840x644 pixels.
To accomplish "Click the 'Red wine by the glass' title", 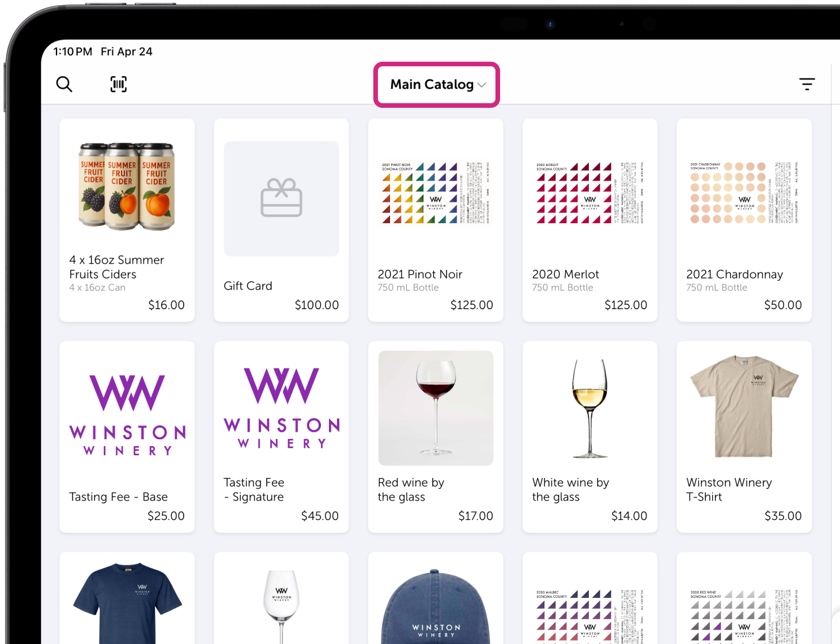I will [411, 489].
